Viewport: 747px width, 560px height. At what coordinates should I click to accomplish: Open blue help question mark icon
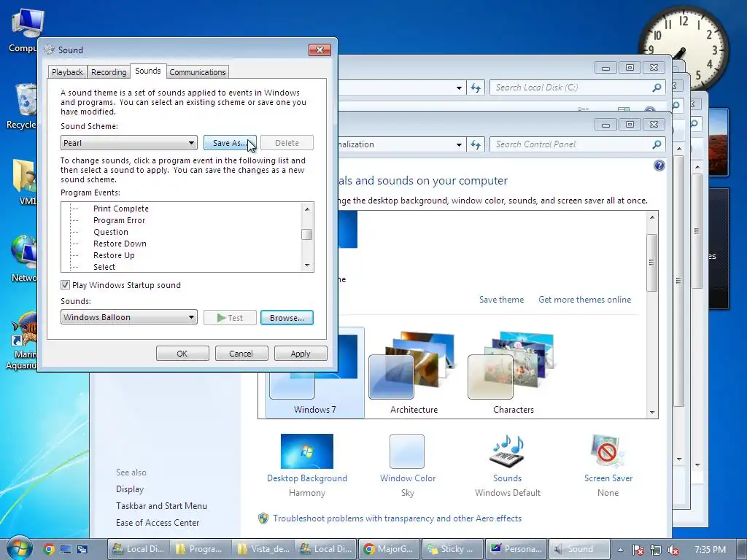pyautogui.click(x=659, y=166)
